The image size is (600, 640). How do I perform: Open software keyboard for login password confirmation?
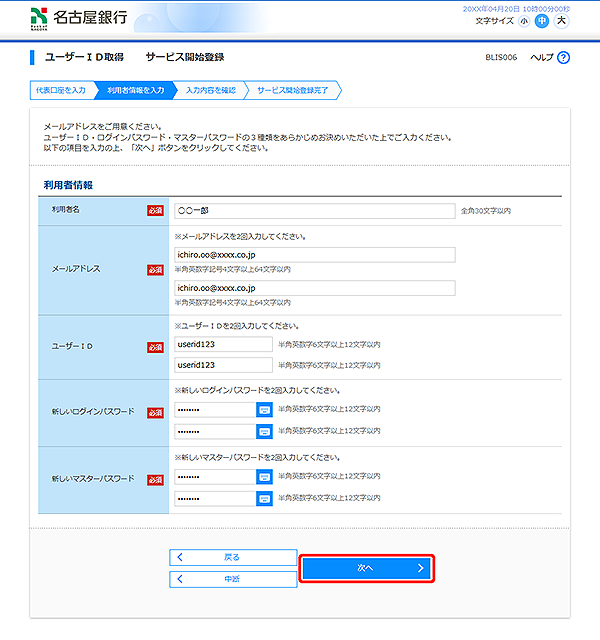click(264, 431)
